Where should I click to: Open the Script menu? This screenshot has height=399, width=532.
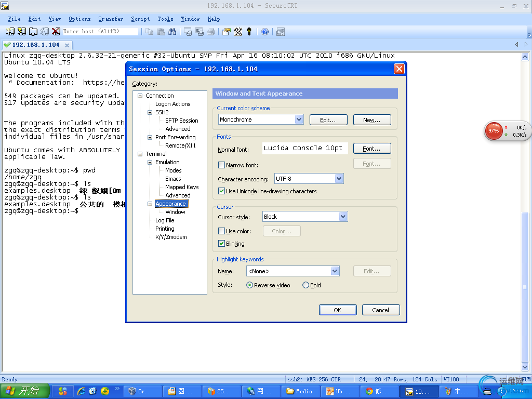point(140,19)
